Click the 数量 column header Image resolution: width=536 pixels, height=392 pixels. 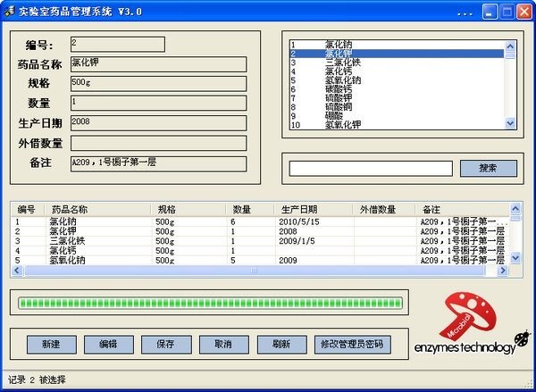[x=250, y=209]
